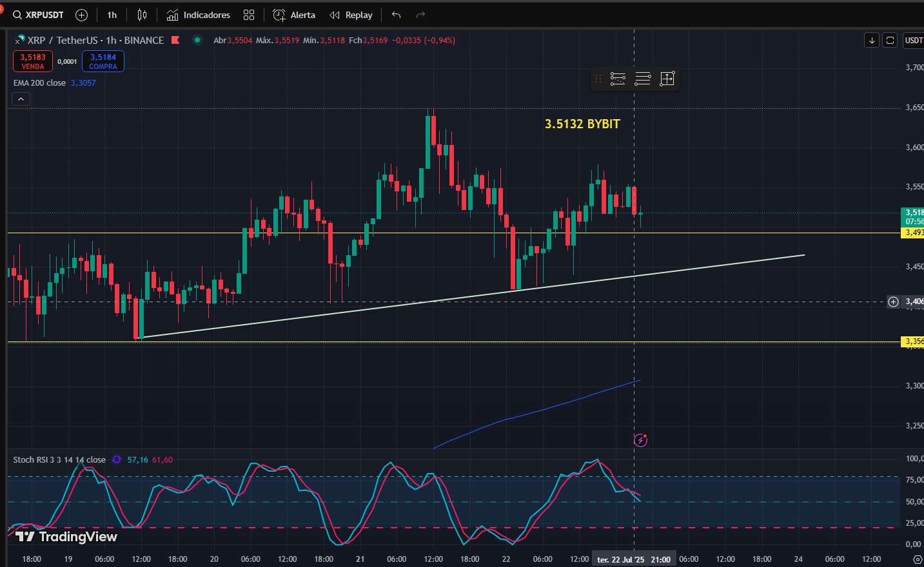Undo the last chart action
The width and height of the screenshot is (924, 567).
click(x=397, y=15)
